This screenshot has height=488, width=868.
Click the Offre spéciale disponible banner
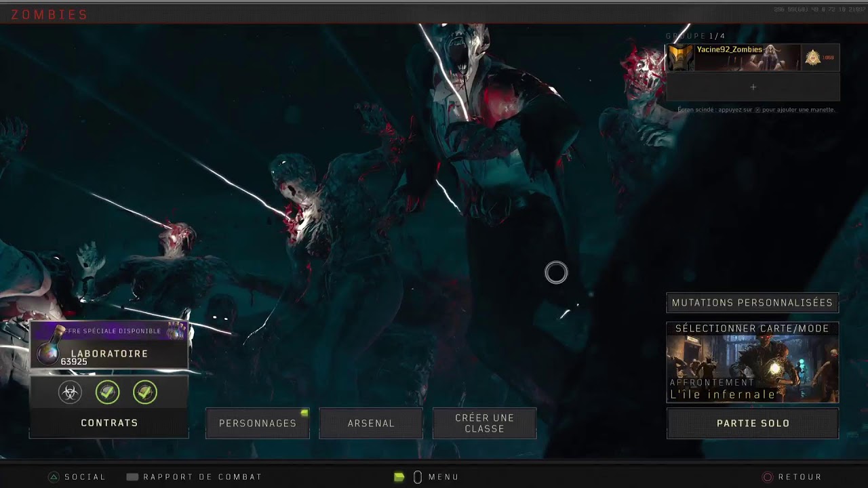(x=109, y=331)
